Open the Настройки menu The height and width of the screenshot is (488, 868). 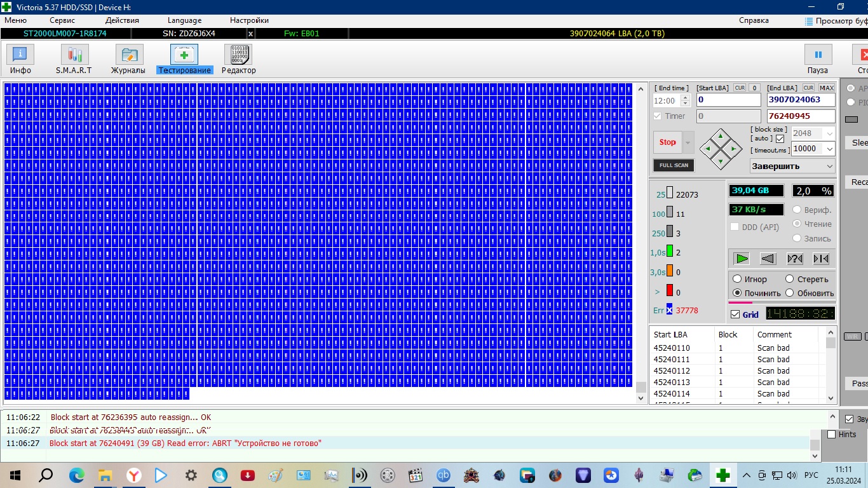(x=249, y=20)
